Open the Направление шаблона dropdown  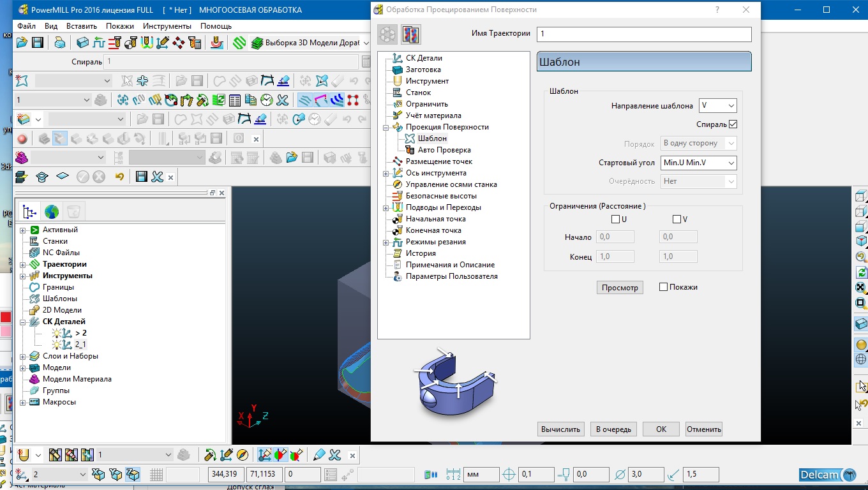pos(717,106)
